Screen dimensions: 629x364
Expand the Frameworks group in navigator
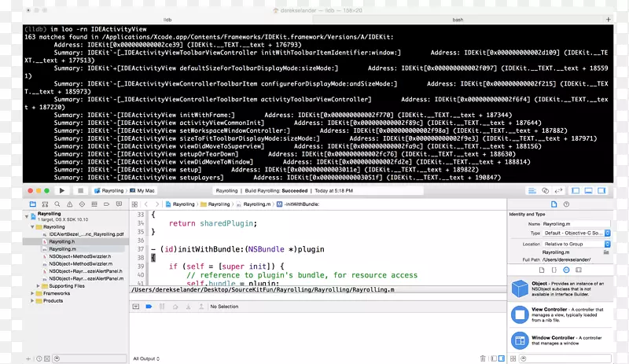click(x=33, y=293)
